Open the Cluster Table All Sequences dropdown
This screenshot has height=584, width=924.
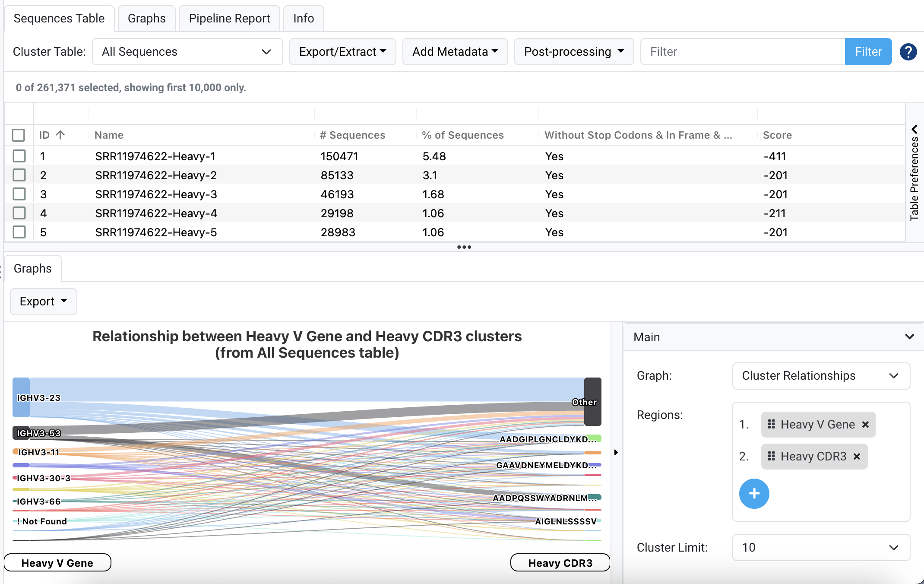click(187, 52)
